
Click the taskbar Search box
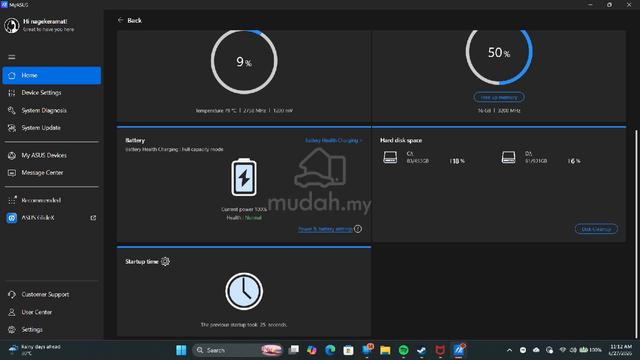pyautogui.click(x=237, y=350)
